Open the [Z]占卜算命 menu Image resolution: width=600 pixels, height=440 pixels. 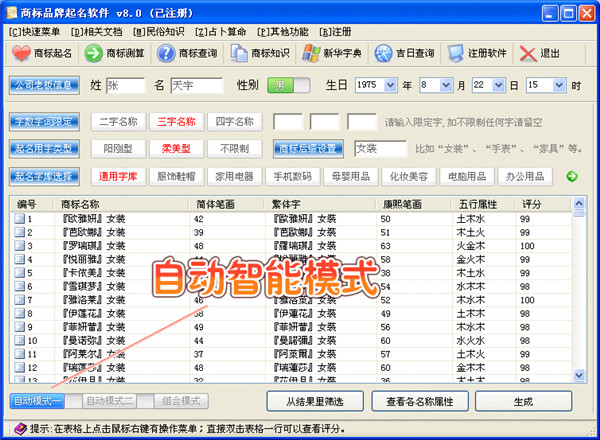point(221,32)
